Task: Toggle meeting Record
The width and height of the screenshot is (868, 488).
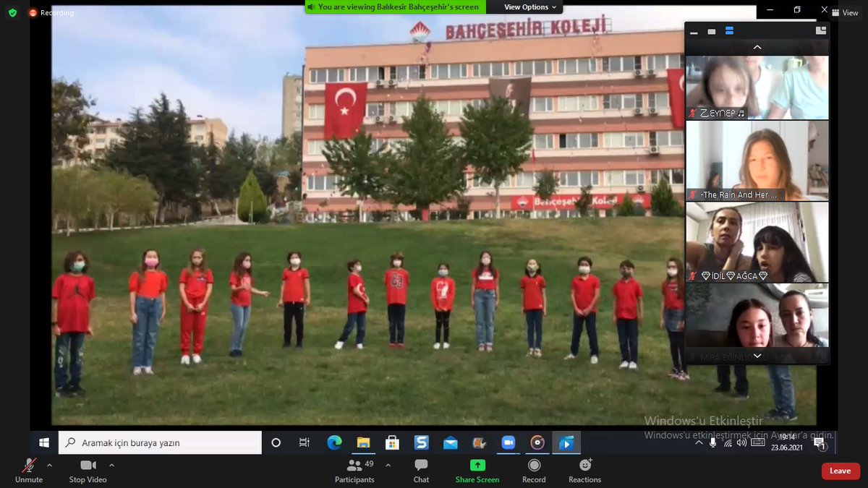Action: pos(534,471)
